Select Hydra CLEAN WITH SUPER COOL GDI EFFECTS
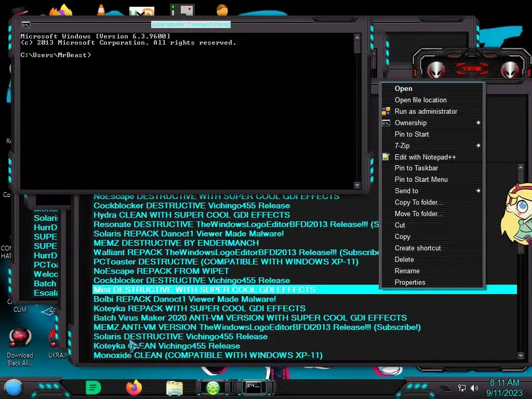 (x=192, y=215)
